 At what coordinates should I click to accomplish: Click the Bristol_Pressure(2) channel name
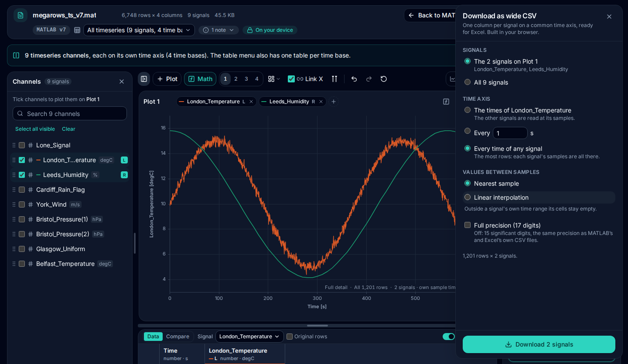[63, 234]
